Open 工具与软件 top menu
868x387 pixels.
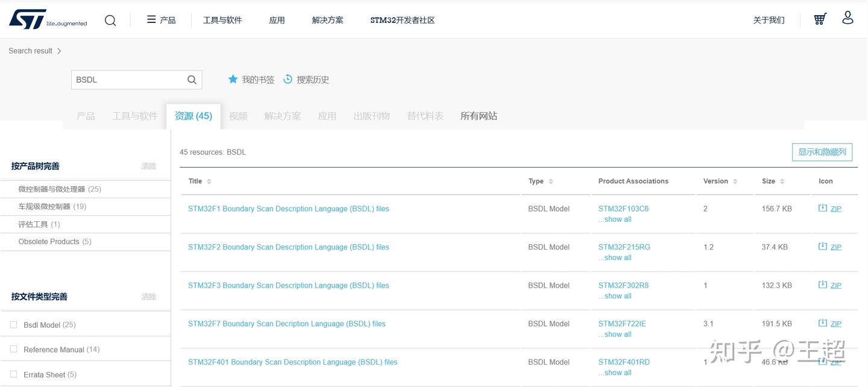(x=222, y=20)
